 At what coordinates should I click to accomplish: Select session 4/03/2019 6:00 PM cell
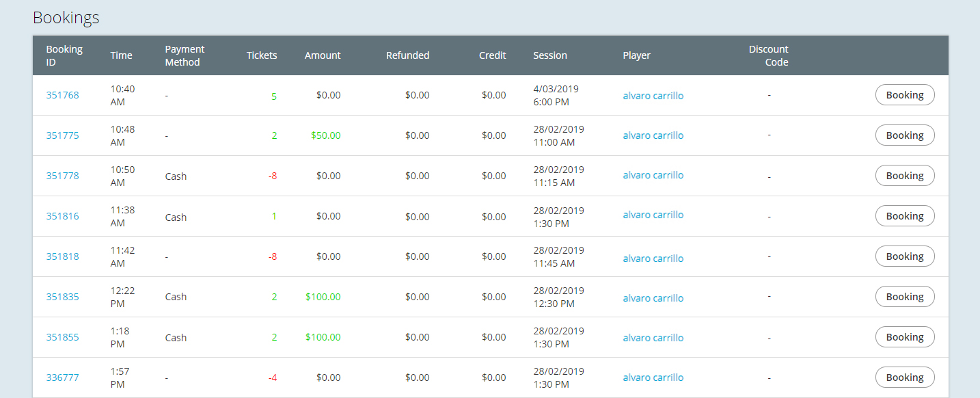coord(556,95)
